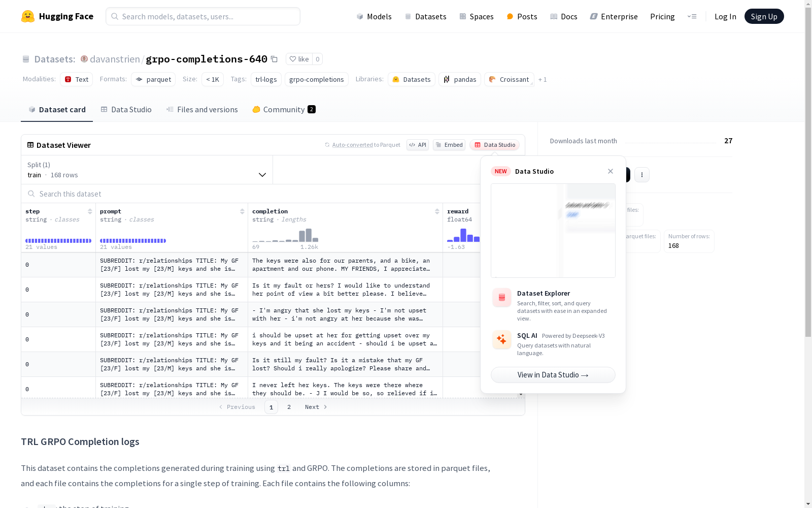
Task: Click the cell starting "i should be upset at her"
Action: point(345,339)
